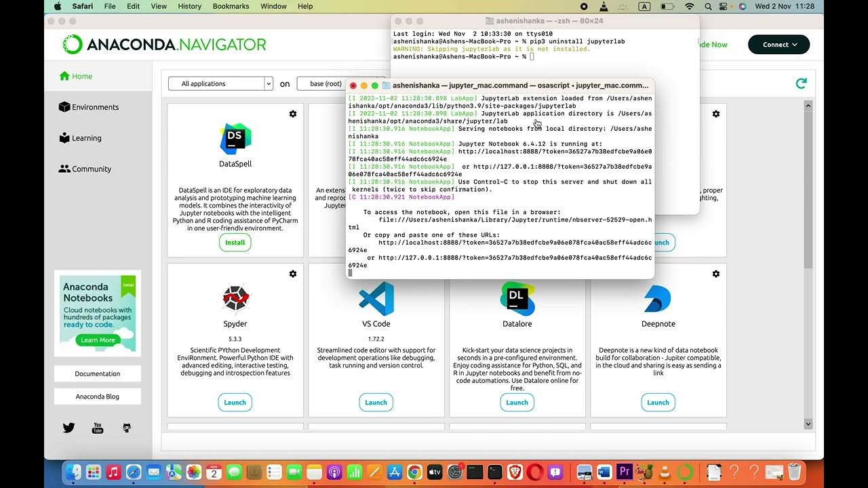The image size is (868, 488).
Task: Click the Spyder version 5.3.3 text
Action: (235, 338)
